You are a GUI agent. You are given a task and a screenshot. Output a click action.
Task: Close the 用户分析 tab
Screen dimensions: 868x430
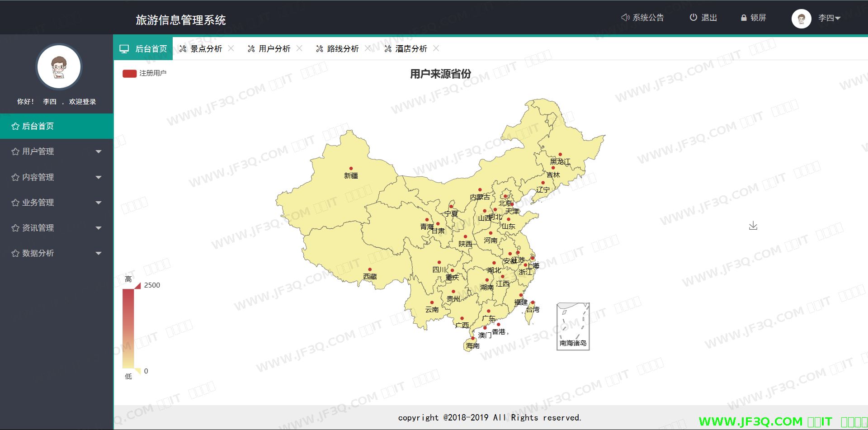299,48
